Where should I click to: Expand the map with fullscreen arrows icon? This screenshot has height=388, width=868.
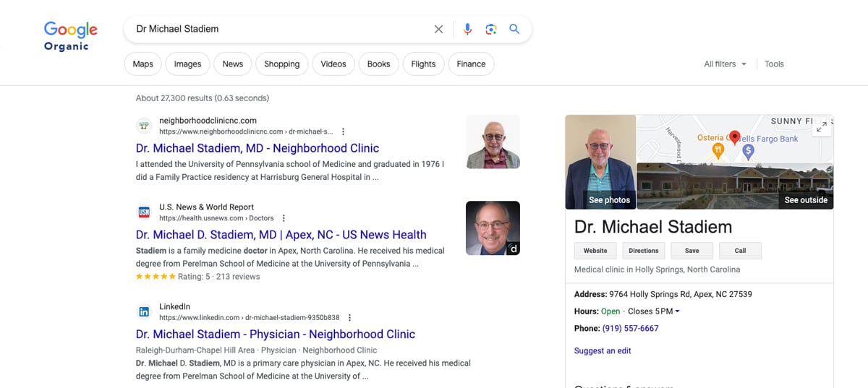pyautogui.click(x=821, y=128)
